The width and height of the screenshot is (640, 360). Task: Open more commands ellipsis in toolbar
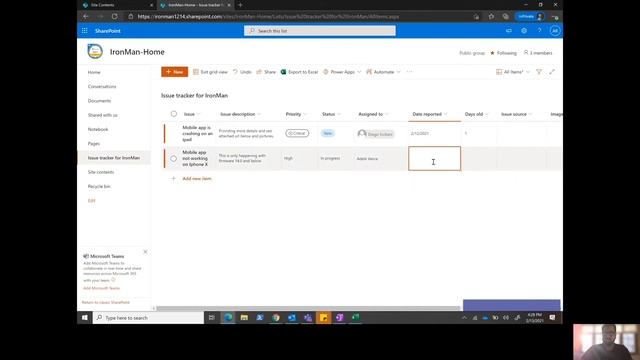(x=409, y=72)
